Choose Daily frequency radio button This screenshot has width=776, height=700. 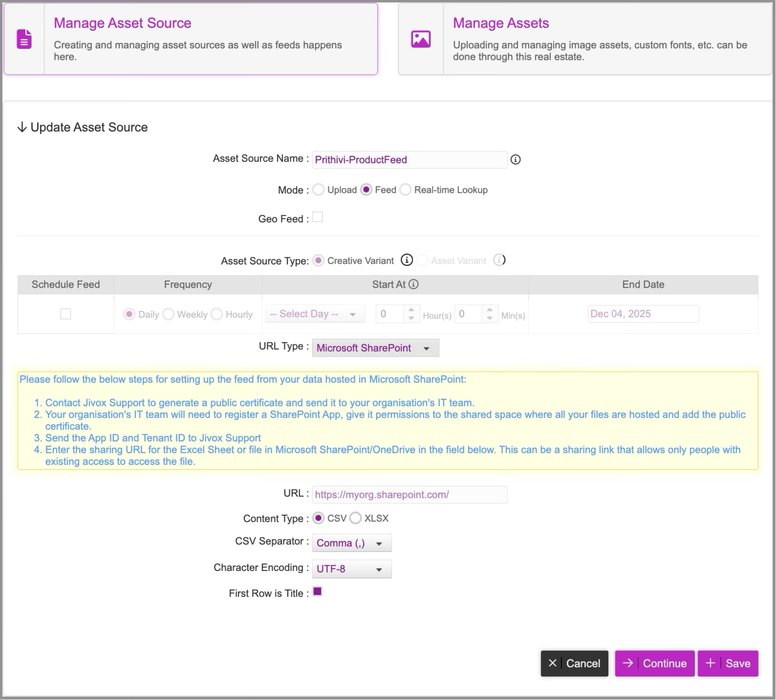point(129,314)
